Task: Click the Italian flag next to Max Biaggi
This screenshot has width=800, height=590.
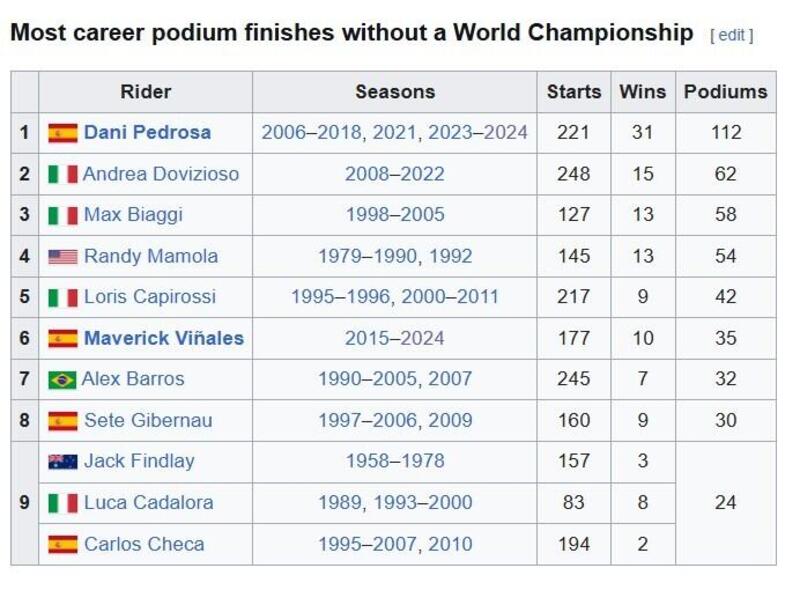Action: pyautogui.click(x=62, y=215)
